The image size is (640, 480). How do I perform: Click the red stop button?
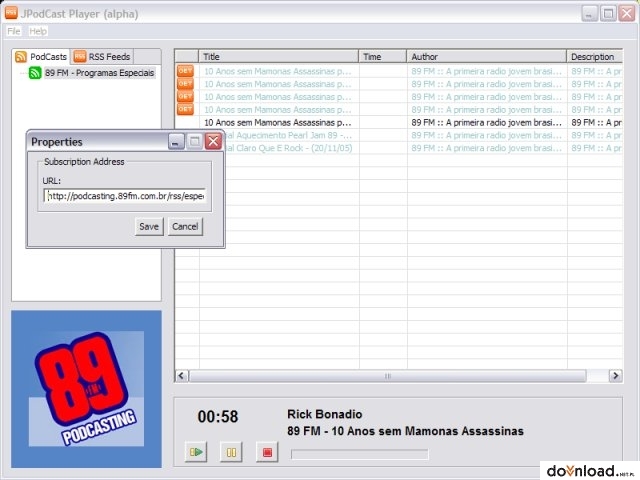coord(267,452)
